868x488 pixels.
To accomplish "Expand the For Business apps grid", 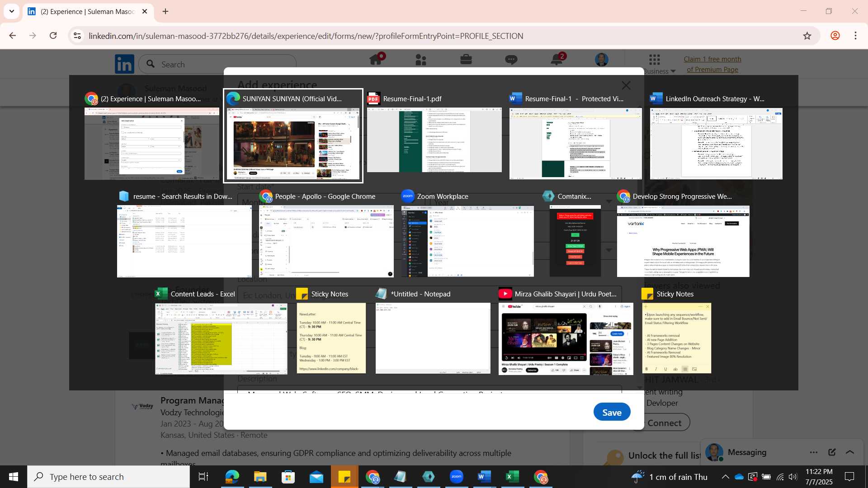I will coord(655,60).
